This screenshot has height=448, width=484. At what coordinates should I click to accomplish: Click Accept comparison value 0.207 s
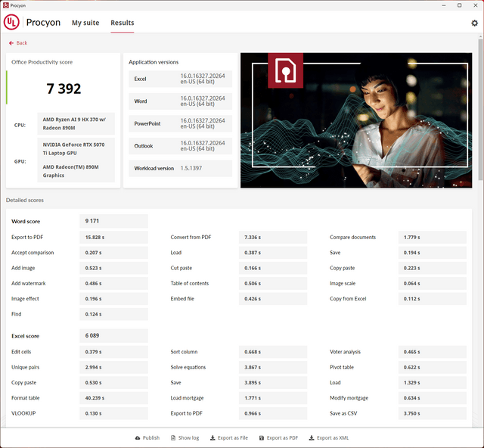pyautogui.click(x=113, y=253)
